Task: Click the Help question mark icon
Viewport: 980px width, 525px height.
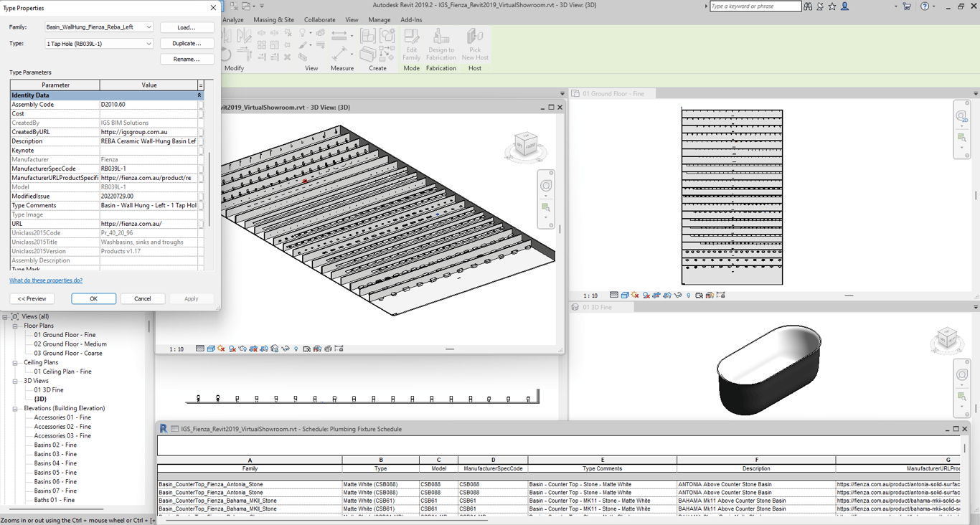Action: (x=925, y=6)
